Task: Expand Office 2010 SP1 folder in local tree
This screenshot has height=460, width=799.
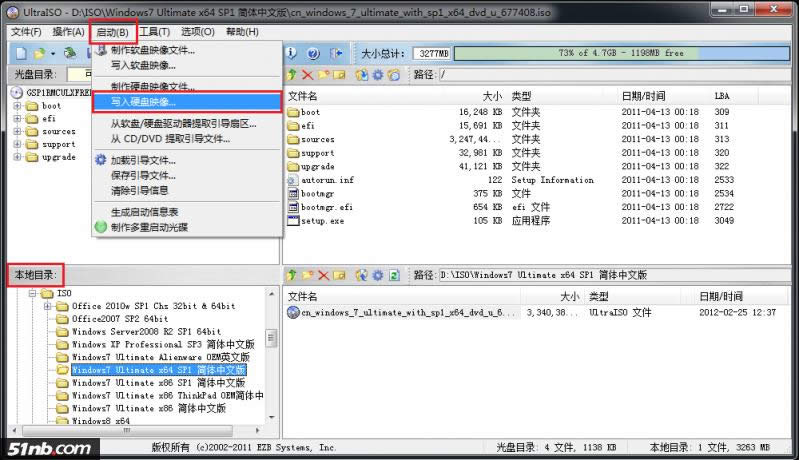Action: 47,306
